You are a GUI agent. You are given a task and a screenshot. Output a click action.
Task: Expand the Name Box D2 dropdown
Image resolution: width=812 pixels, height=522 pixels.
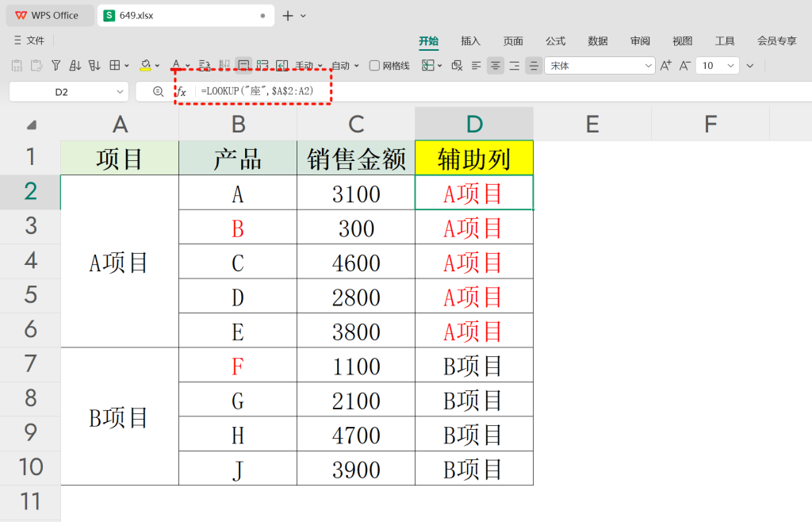pyautogui.click(x=120, y=92)
